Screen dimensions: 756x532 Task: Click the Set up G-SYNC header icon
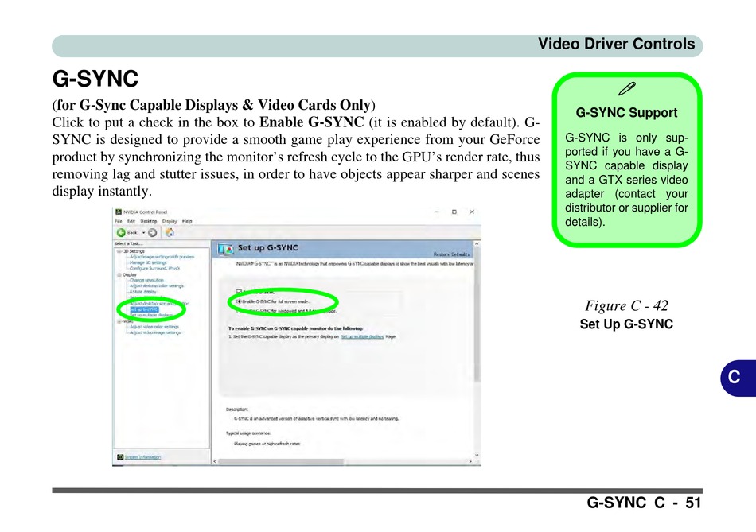coord(225,249)
